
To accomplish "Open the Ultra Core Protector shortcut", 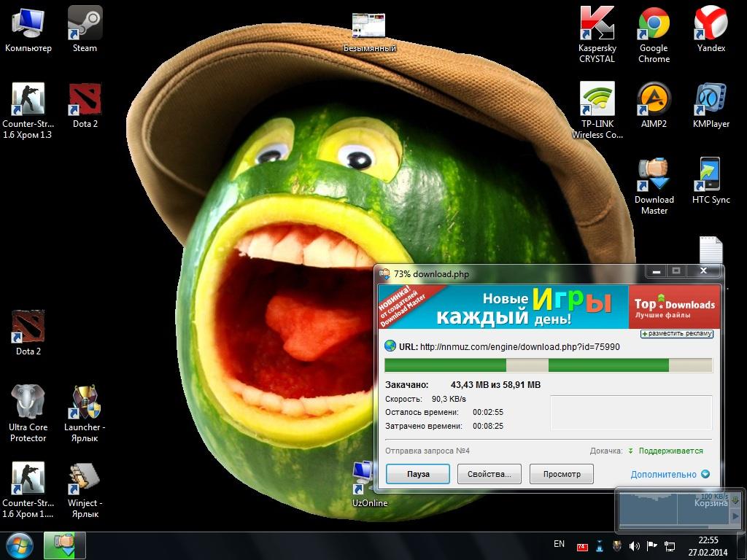I will click(x=28, y=403).
